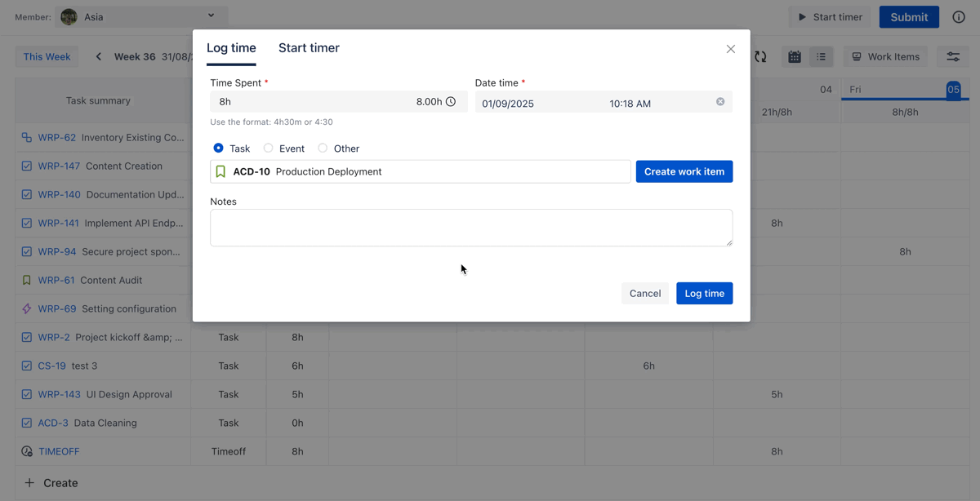Click the info icon next to Submit
Viewport: 980px width, 501px height.
[x=959, y=17]
